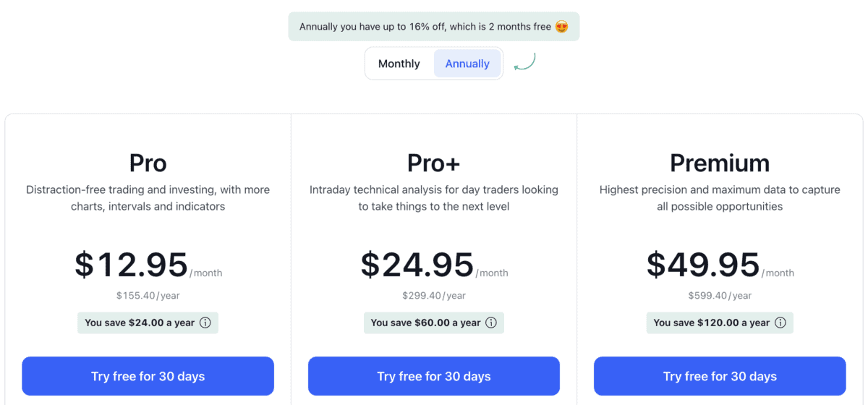Click Premium's Try free for 30 days button

point(720,376)
